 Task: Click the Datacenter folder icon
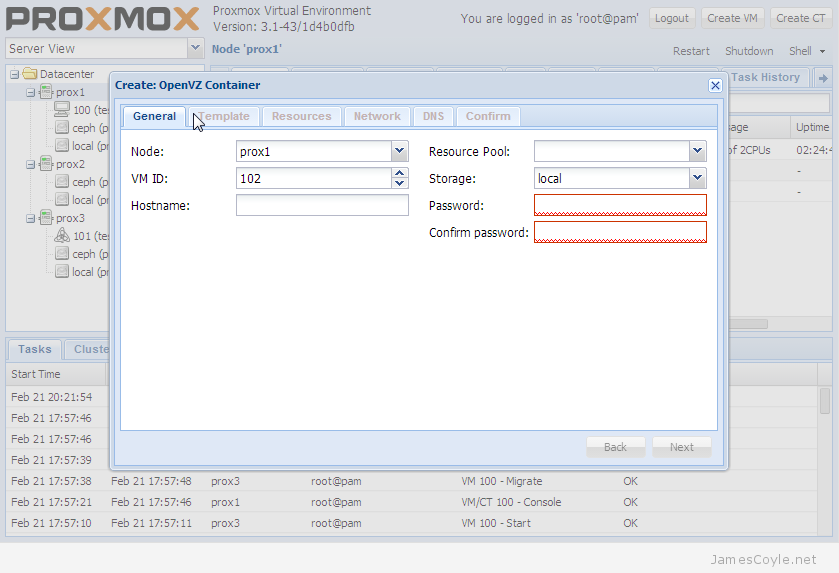(x=30, y=73)
